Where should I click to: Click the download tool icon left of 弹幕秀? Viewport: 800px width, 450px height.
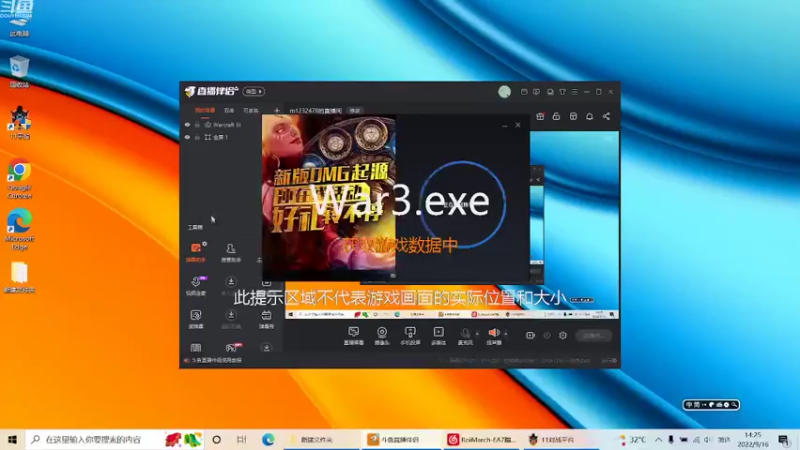(x=231, y=316)
